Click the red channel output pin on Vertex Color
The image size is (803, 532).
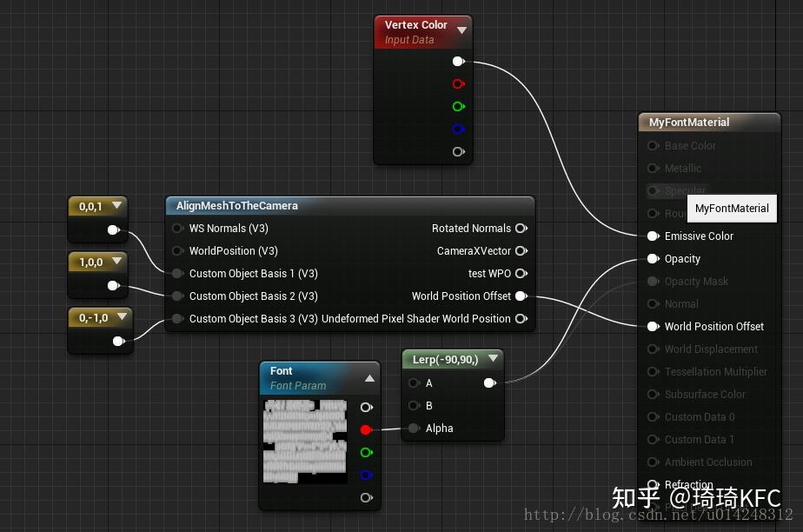coord(458,83)
